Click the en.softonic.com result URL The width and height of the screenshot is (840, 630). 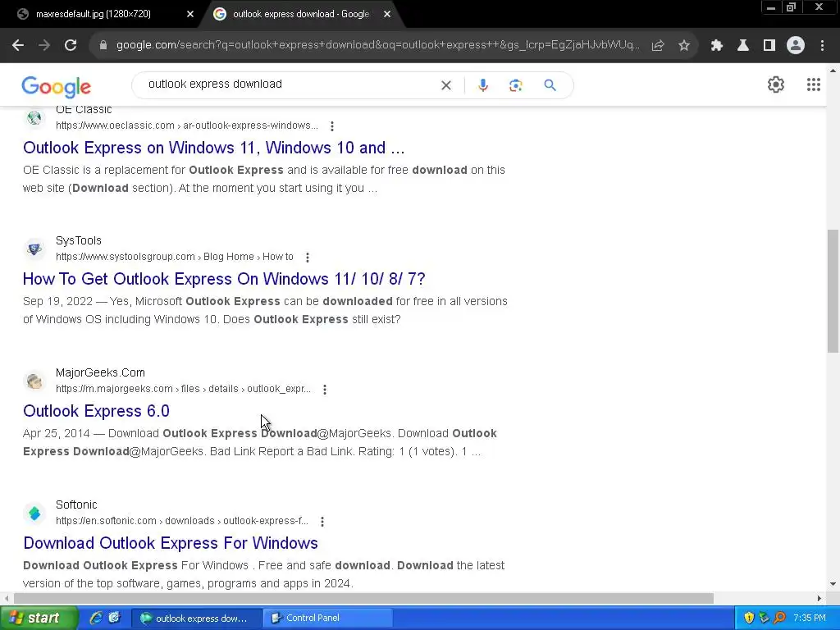coord(182,521)
